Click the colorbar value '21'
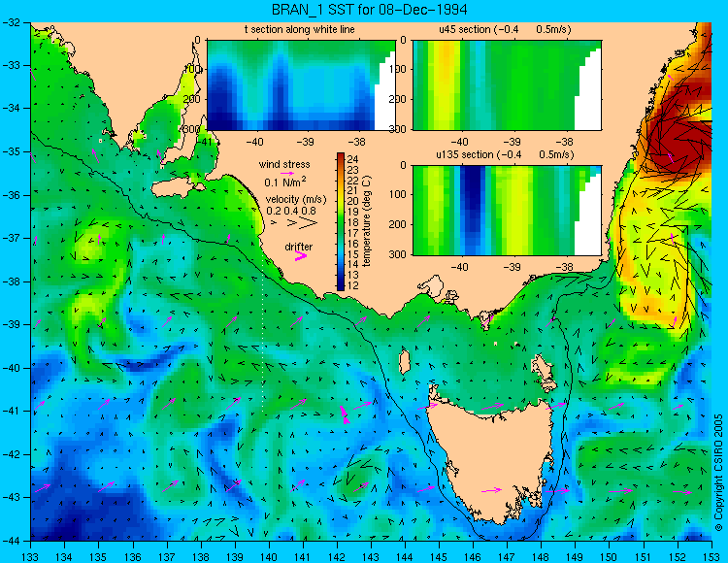The width and height of the screenshot is (728, 563). (353, 191)
